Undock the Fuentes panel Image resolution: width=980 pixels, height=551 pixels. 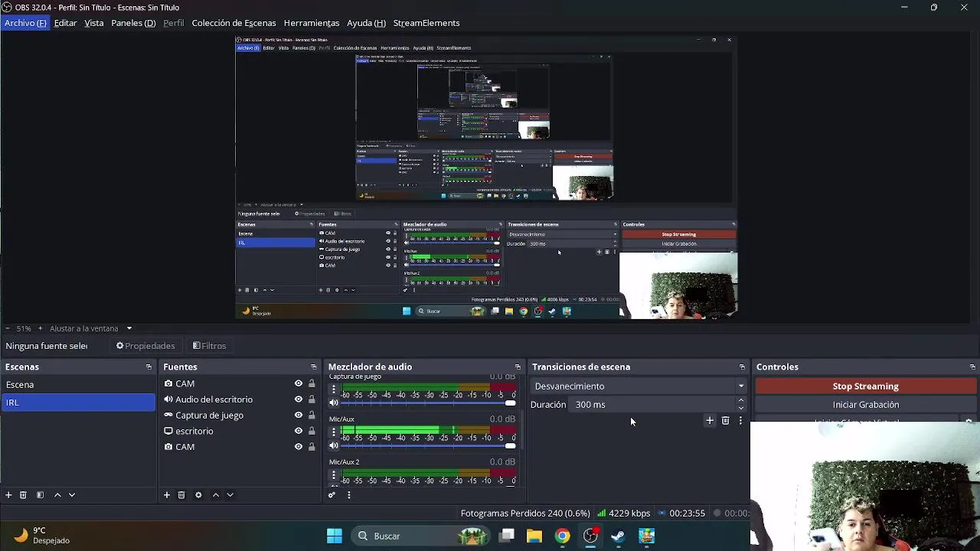(313, 367)
